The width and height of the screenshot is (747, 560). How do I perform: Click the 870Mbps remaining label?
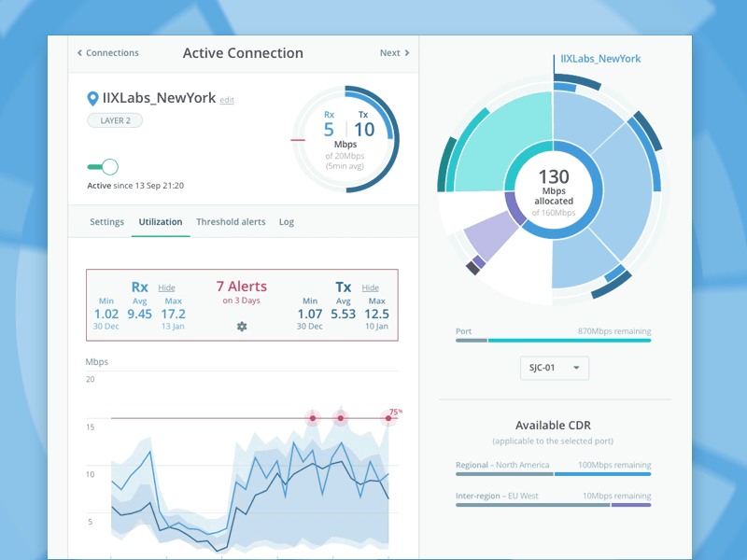click(x=614, y=331)
